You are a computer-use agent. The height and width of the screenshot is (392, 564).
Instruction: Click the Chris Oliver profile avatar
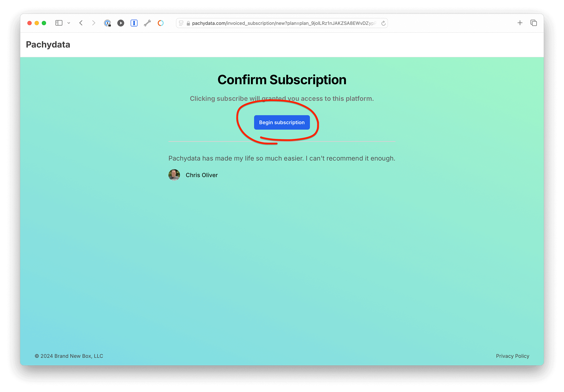(x=174, y=175)
